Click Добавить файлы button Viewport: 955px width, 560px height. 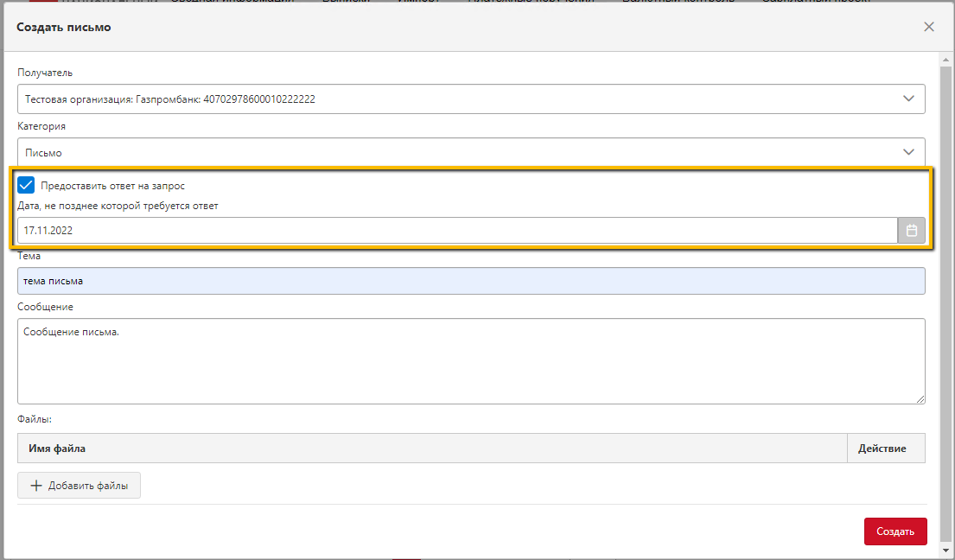pos(80,485)
